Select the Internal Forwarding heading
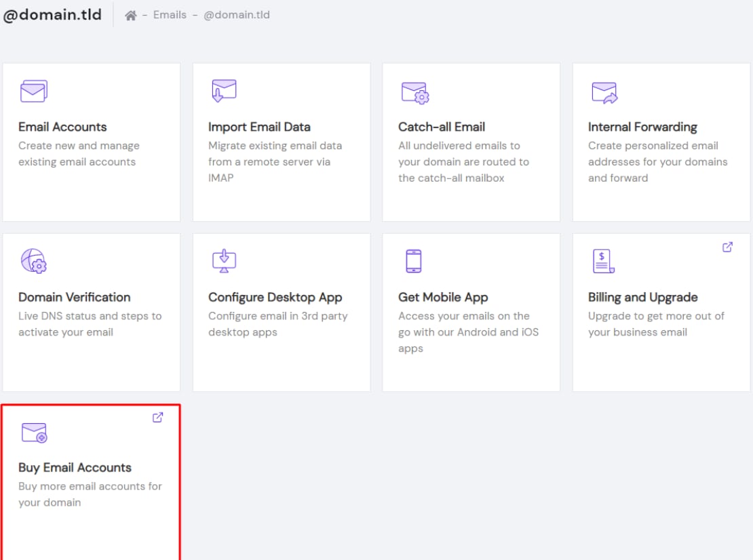Screen dimensions: 753x560 tap(642, 127)
